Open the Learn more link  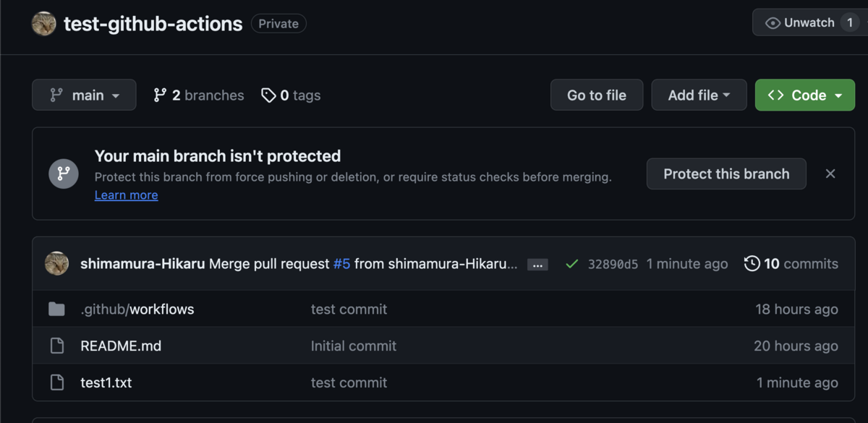126,195
